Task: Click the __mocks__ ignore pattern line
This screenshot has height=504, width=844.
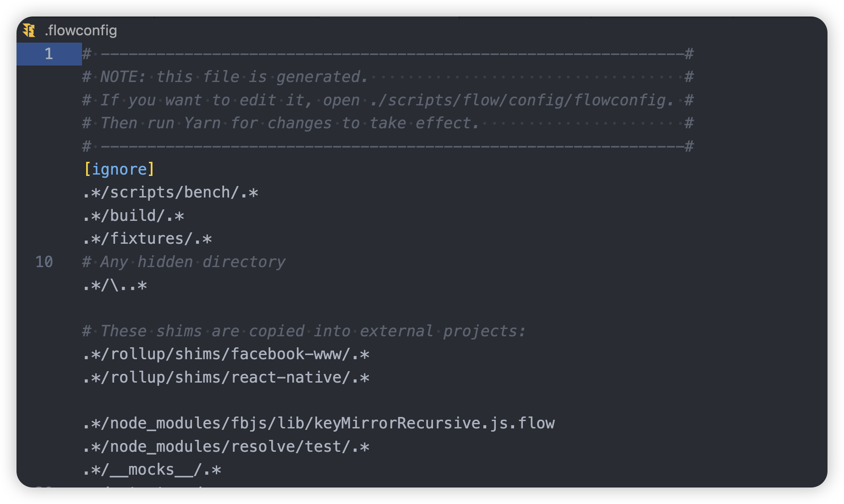Action: pyautogui.click(x=152, y=470)
